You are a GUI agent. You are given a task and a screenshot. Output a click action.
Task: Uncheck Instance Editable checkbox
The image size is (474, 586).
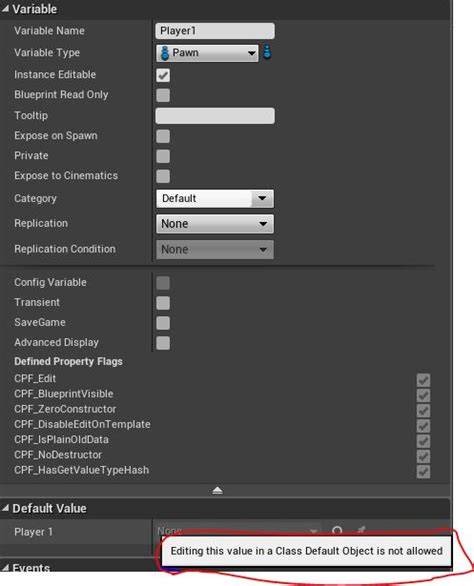[x=163, y=75]
